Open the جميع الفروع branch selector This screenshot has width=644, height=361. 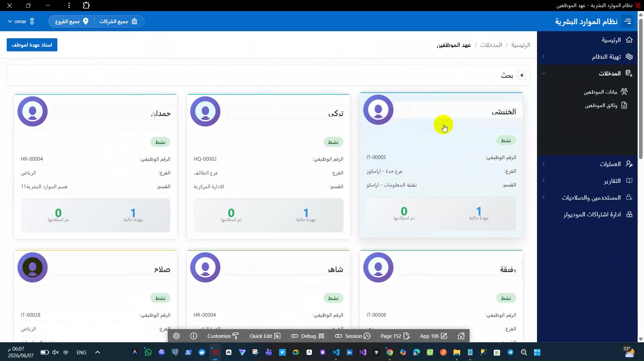coord(72,21)
